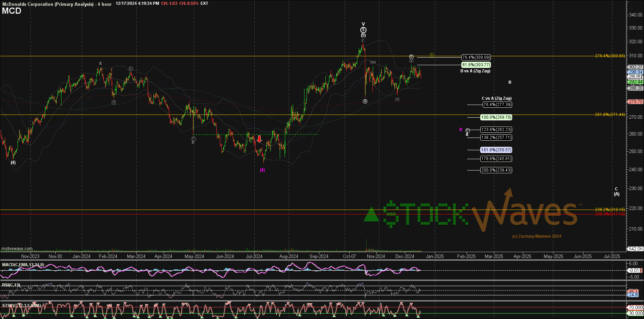Click the orange 261.8%(271.44) level label
The height and width of the screenshot is (319, 644).
click(x=610, y=115)
